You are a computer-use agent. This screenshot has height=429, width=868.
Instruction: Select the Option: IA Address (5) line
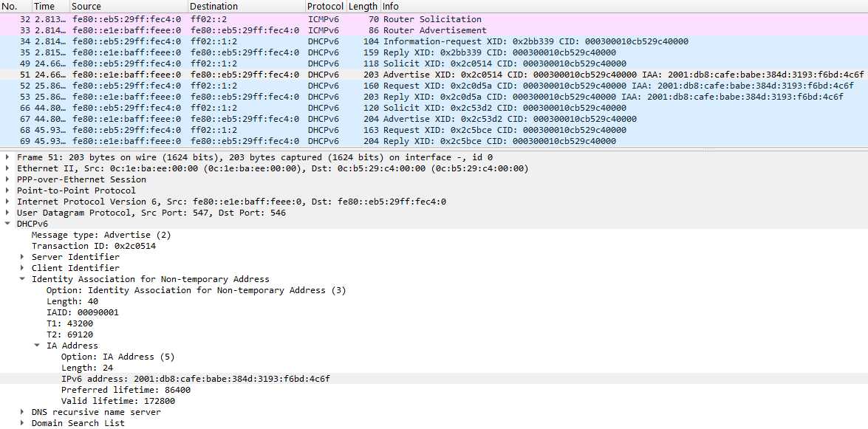coord(118,357)
